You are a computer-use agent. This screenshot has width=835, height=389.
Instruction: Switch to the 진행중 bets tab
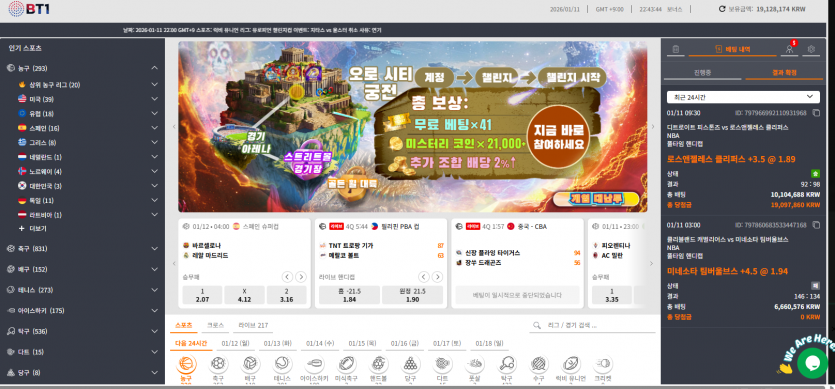pyautogui.click(x=702, y=72)
